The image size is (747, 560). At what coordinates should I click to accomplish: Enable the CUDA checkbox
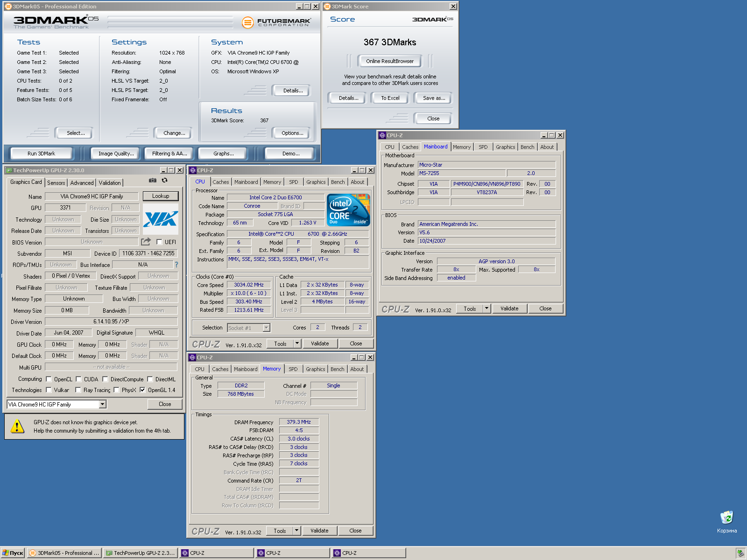pyautogui.click(x=78, y=379)
